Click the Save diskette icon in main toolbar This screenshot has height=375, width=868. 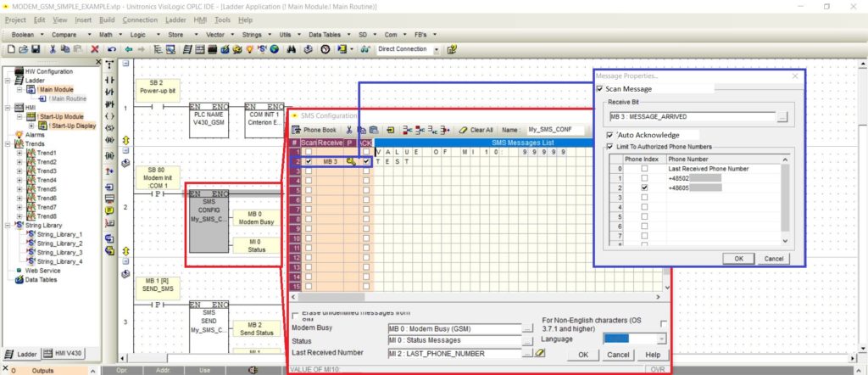tap(35, 49)
